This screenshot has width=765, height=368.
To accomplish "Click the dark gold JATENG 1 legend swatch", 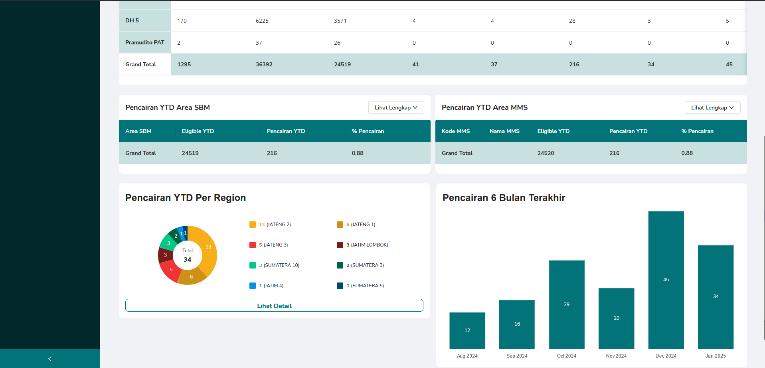I will coord(340,225).
